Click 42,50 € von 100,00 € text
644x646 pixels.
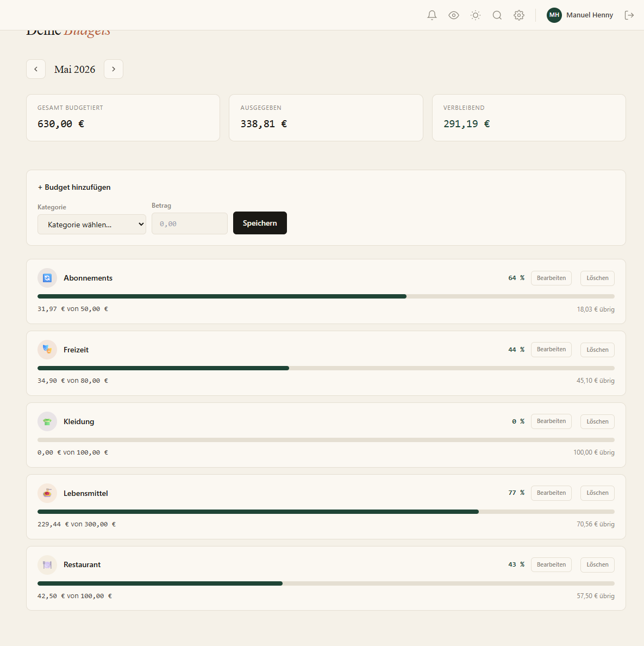(x=74, y=596)
